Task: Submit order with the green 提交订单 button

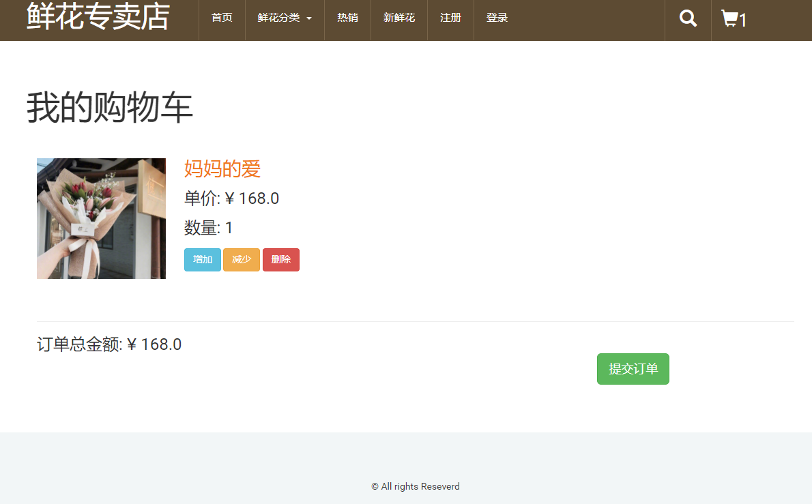Action: (633, 369)
